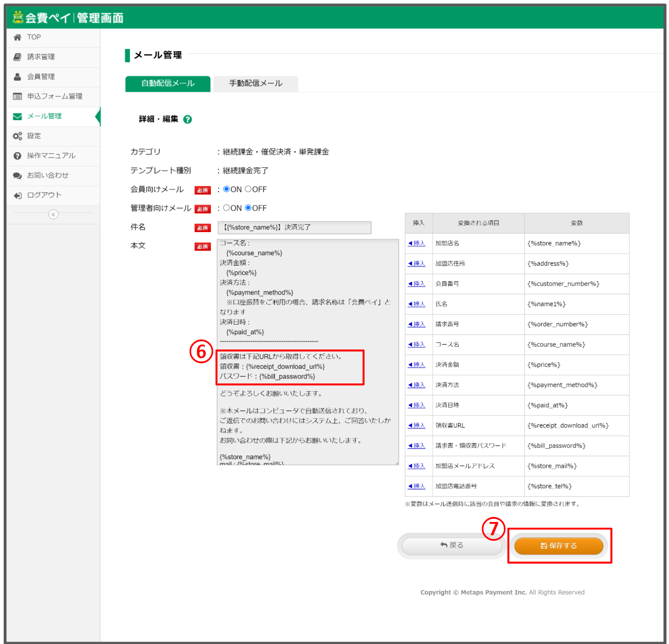Click the 戻る back button

(x=451, y=545)
